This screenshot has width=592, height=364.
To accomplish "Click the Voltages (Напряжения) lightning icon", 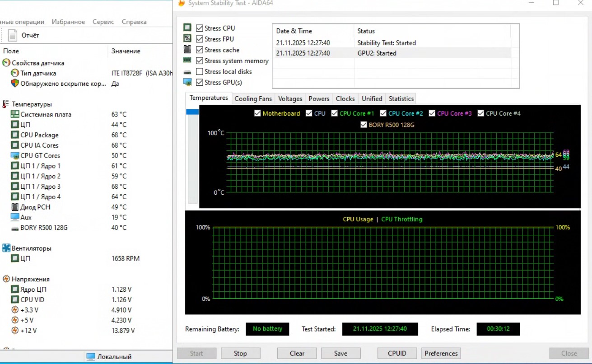I will 6,279.
